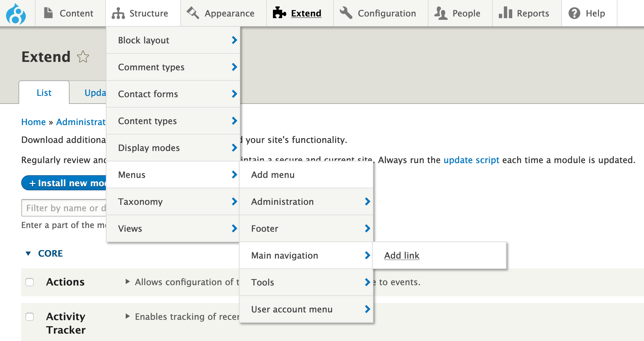Click the People users icon
Image resolution: width=644 pixels, height=341 pixels.
pyautogui.click(x=441, y=13)
